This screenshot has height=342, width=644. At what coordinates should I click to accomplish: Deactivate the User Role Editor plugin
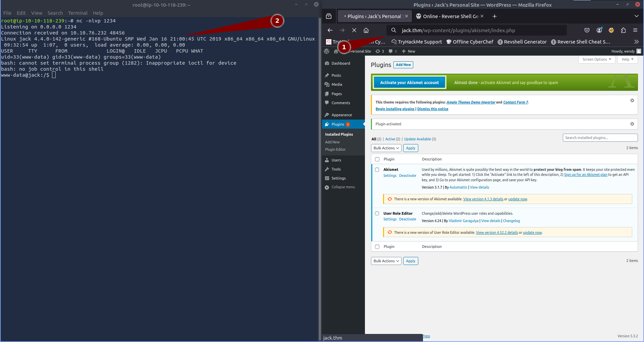[x=408, y=219]
